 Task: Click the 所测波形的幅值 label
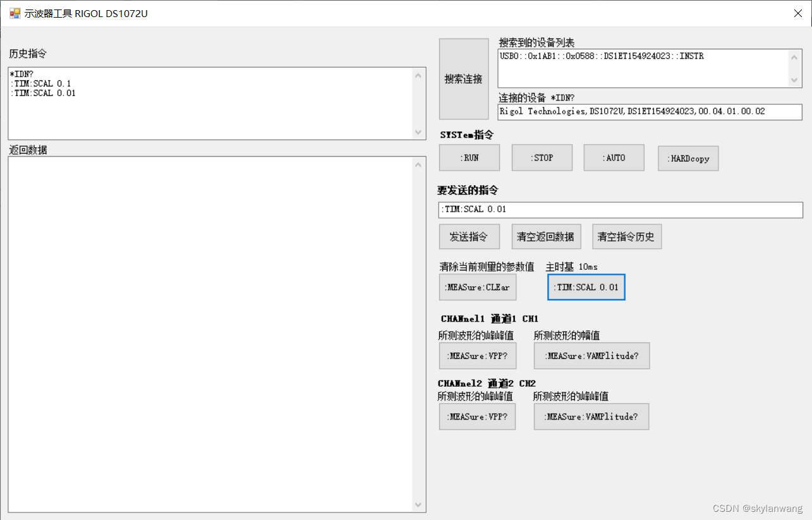pos(567,335)
